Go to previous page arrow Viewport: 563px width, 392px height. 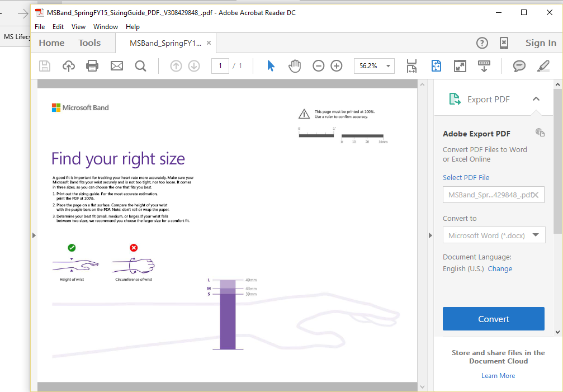(176, 66)
